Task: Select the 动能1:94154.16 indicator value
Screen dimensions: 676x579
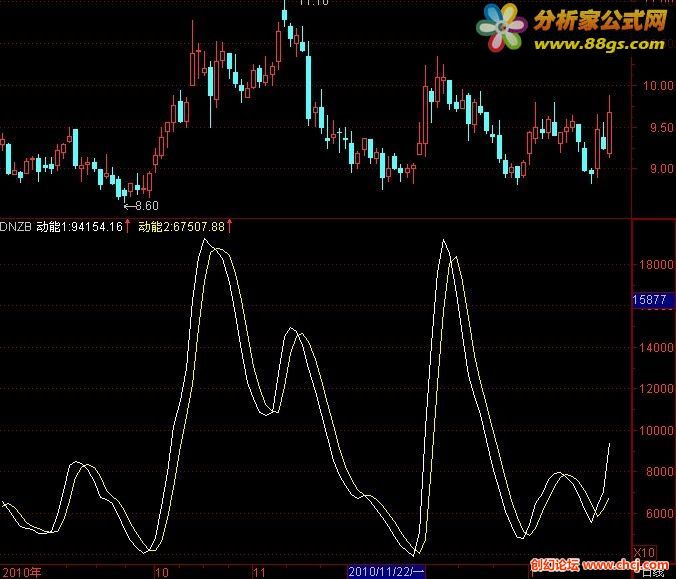Action: (x=80, y=226)
